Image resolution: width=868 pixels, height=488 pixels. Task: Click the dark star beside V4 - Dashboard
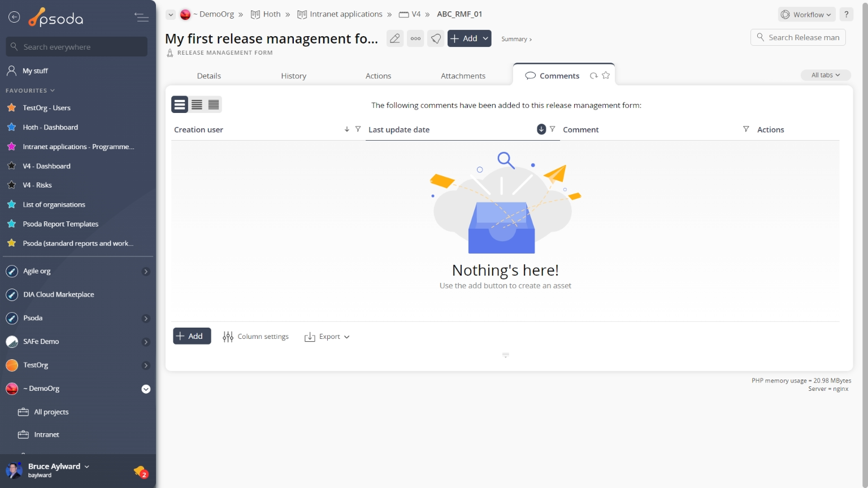tap(11, 165)
